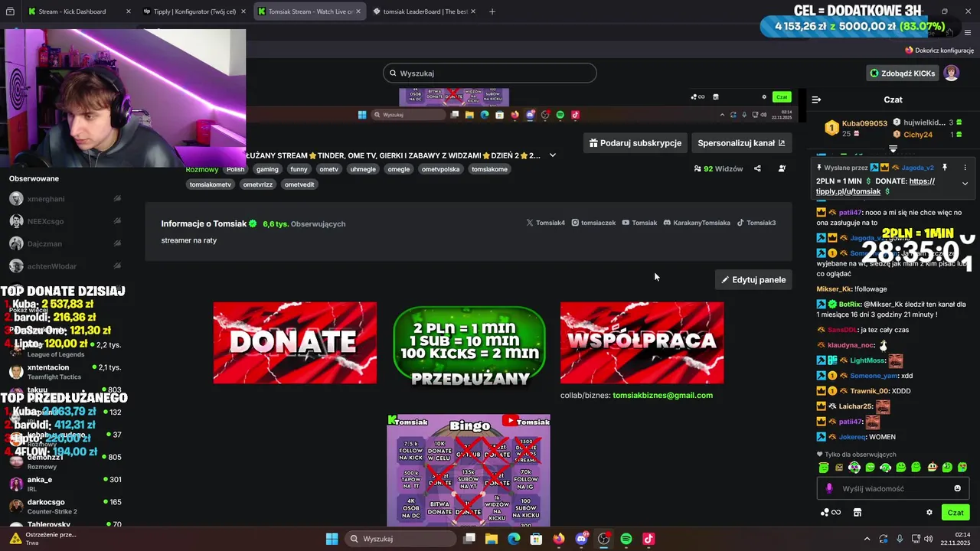Open the share stream icon
Image resolution: width=980 pixels, height=551 pixels.
(757, 168)
